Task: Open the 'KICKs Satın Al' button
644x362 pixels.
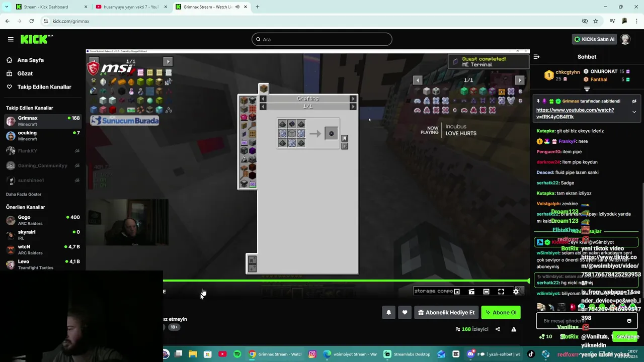Action: coord(595,39)
